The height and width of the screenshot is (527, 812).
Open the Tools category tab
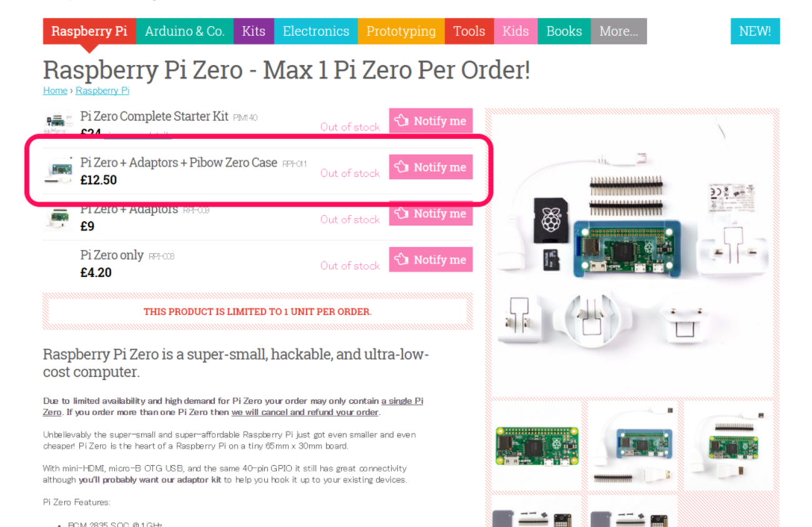tap(469, 31)
